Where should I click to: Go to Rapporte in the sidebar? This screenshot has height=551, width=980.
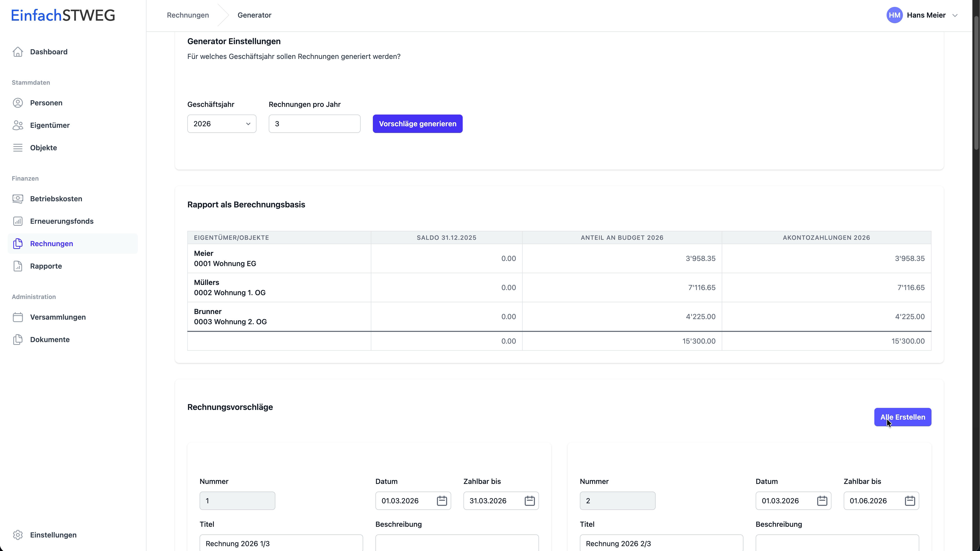click(x=46, y=266)
